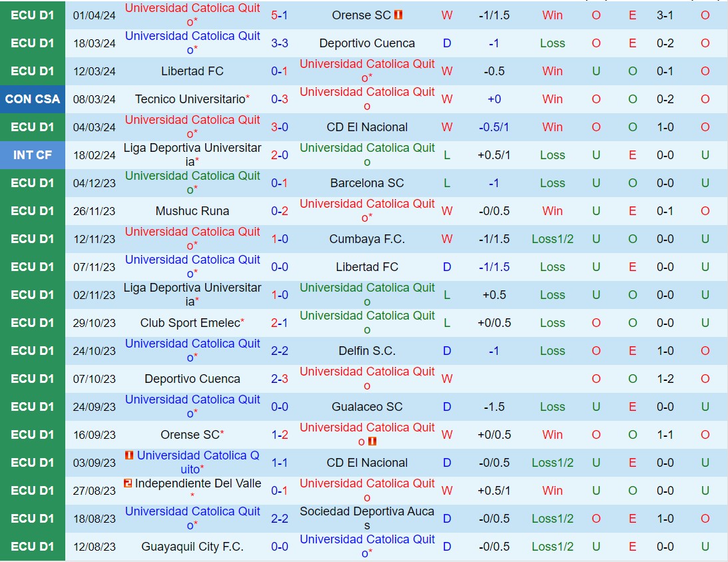Viewport: 728px width, 562px height.
Task: Open the Delfin S.C. team link
Action: tap(367, 351)
